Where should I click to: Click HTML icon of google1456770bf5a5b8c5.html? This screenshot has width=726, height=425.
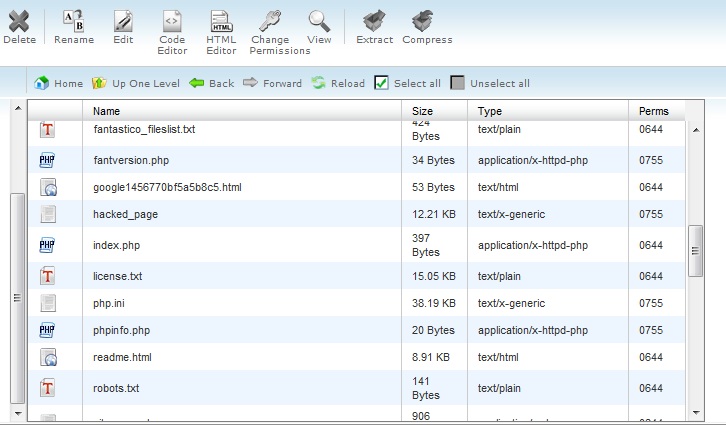pyautogui.click(x=48, y=187)
